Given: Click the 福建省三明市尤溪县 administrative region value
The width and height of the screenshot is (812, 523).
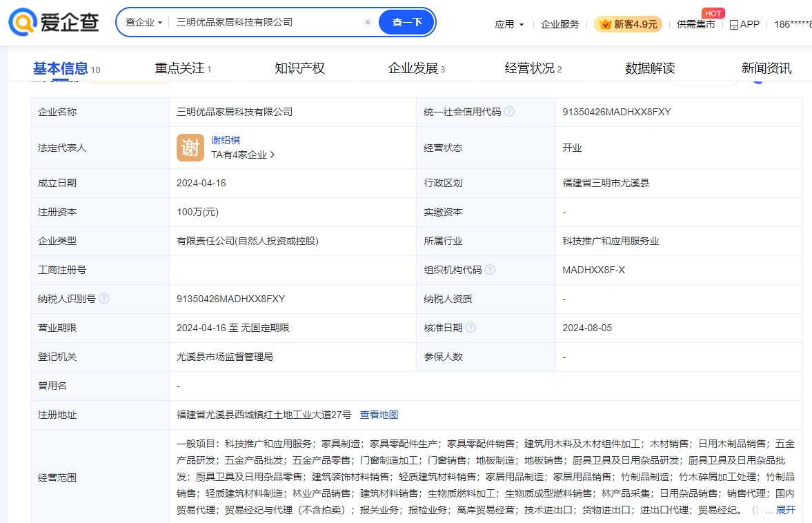Looking at the screenshot, I should [606, 184].
